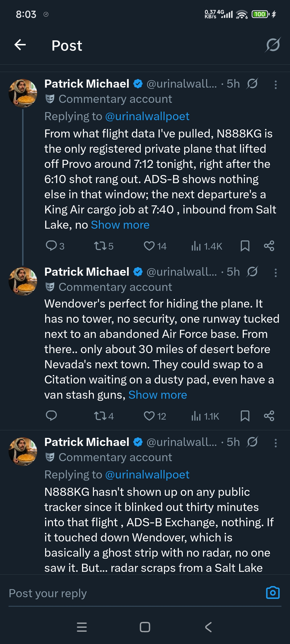290x644 pixels.
Task: Bookmark the first flight data post
Action: click(245, 246)
